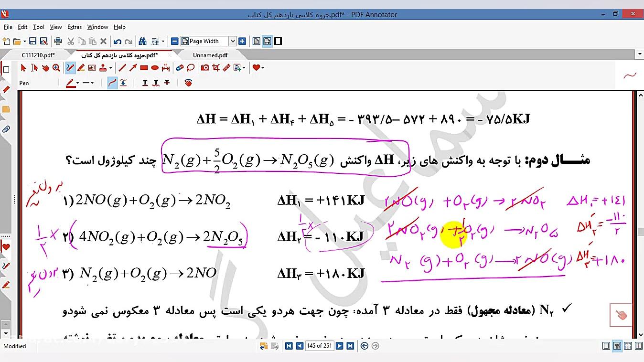The image size is (644, 362).
Task: Select the Lasso selection tool
Action: pos(191,68)
